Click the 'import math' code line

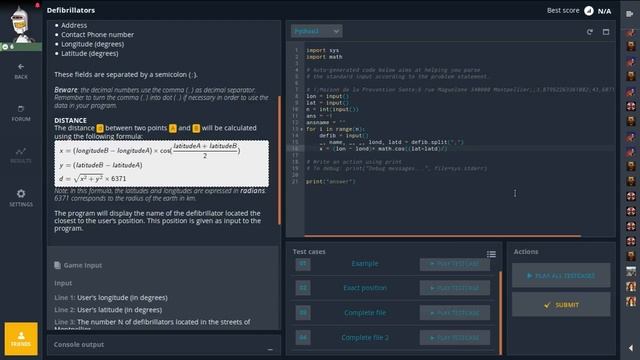324,57
